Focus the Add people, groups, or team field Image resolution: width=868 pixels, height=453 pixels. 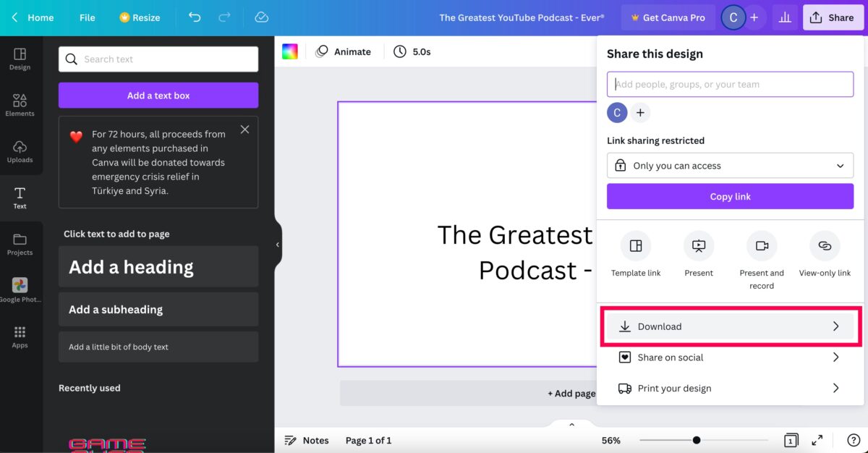tap(730, 84)
